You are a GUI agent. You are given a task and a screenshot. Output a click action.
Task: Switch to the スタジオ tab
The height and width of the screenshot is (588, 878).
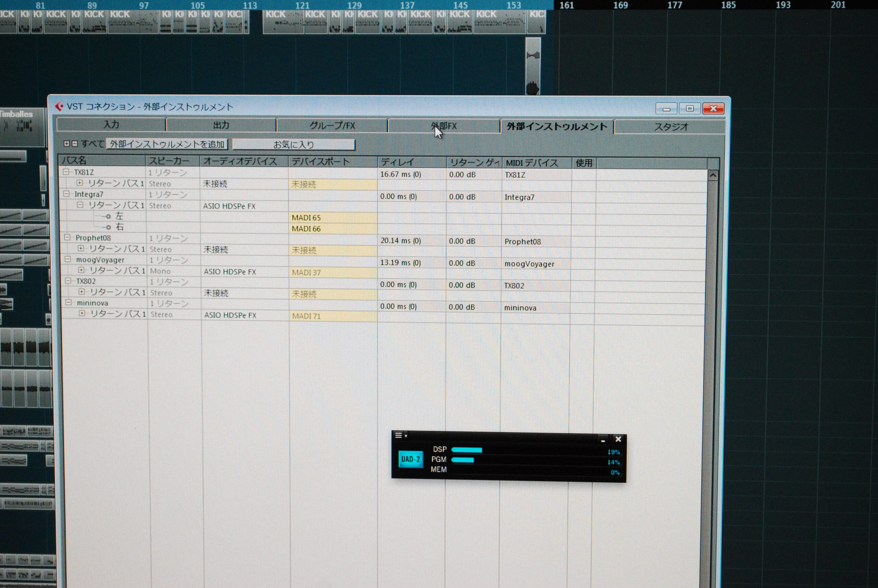671,127
